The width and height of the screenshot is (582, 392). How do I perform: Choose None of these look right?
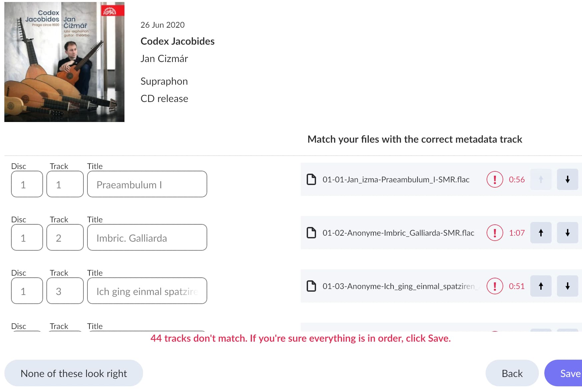pos(74,373)
